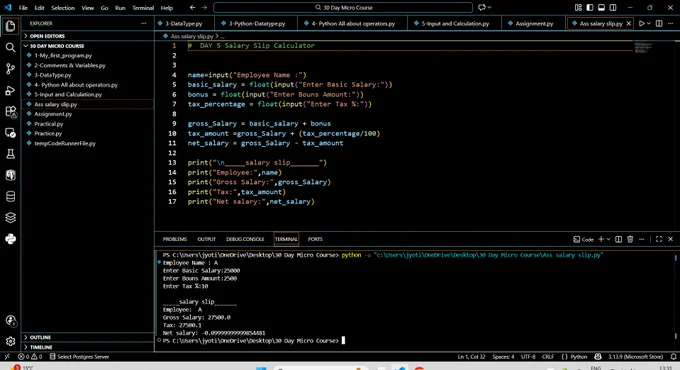
Task: Close the terminal panel
Action: 670,239
